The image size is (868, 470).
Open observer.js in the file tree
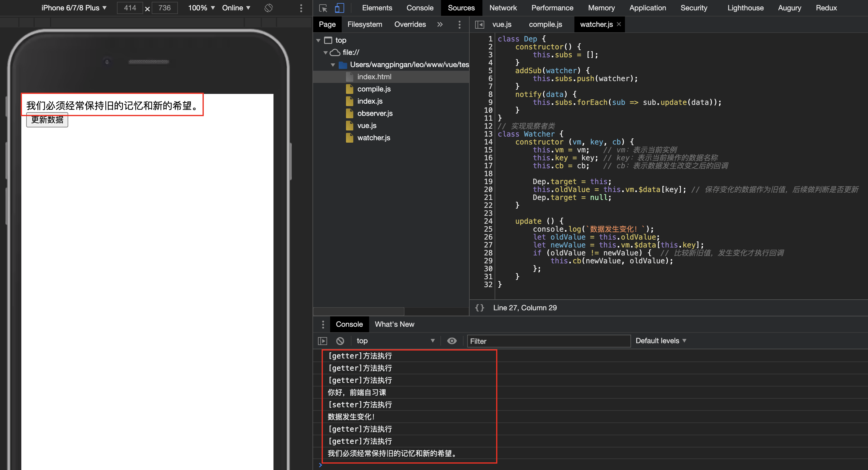click(x=375, y=113)
